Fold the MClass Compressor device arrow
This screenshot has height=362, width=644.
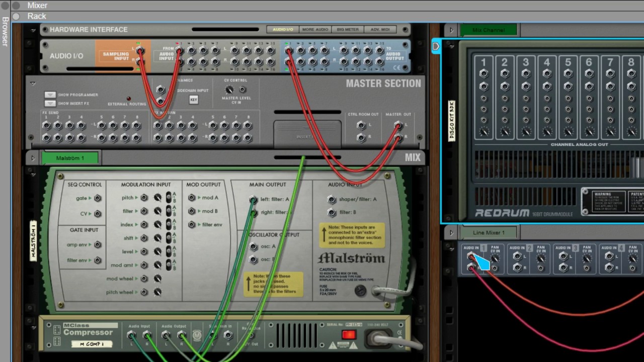click(33, 327)
